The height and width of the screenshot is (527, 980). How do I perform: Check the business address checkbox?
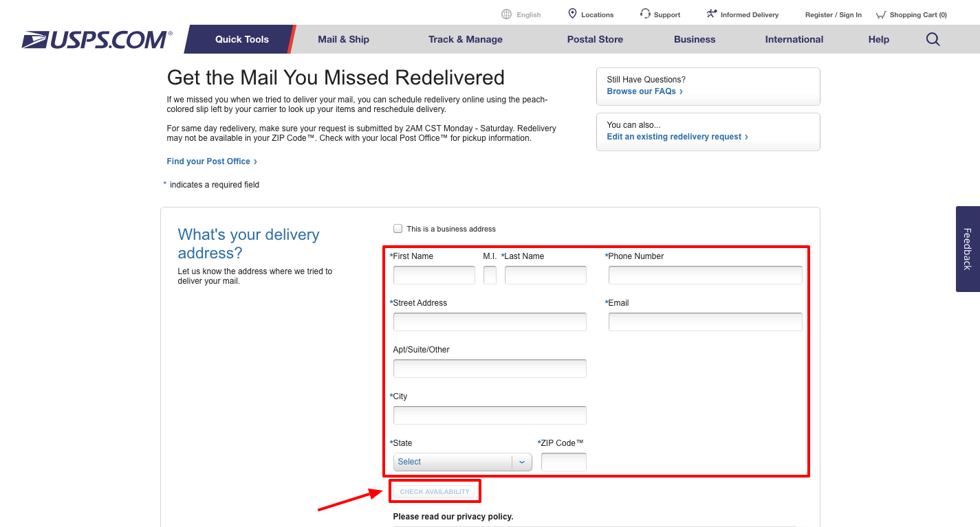point(398,229)
